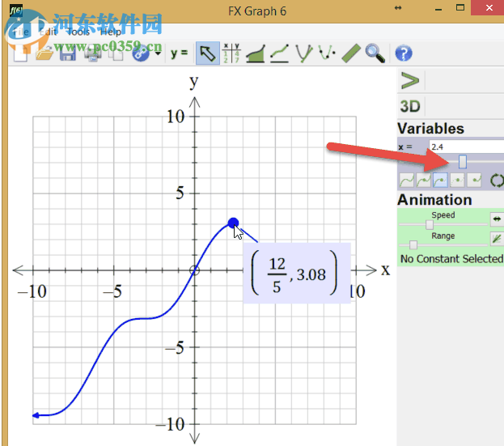Select the dotted points curve tool

(x=327, y=53)
